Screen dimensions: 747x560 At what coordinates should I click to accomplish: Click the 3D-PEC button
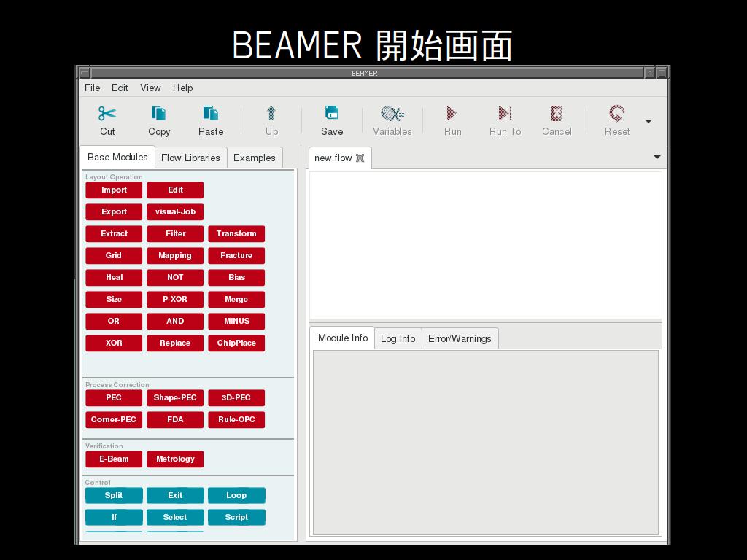click(236, 398)
